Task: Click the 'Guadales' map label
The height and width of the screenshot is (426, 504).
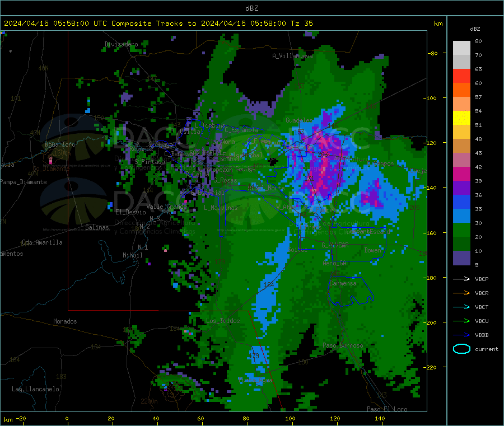Action: click(299, 120)
